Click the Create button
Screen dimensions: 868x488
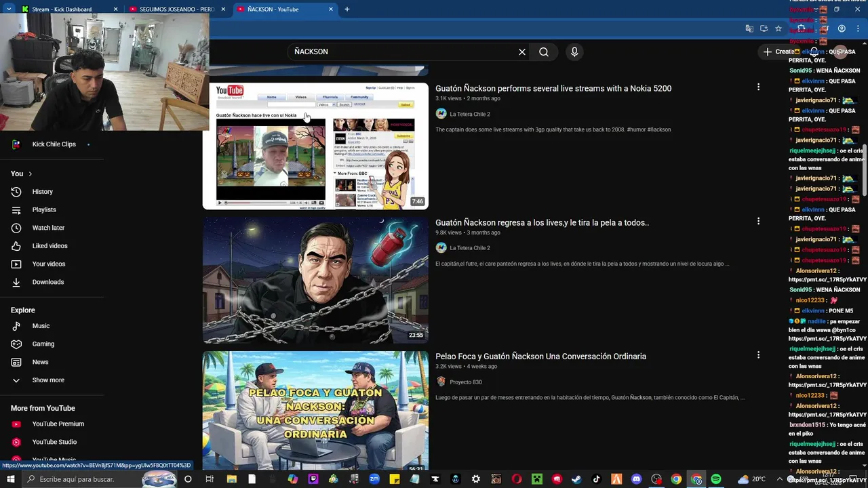778,52
